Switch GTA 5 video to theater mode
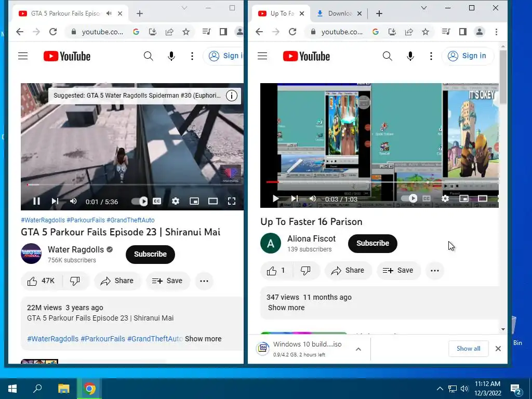 tap(212, 201)
